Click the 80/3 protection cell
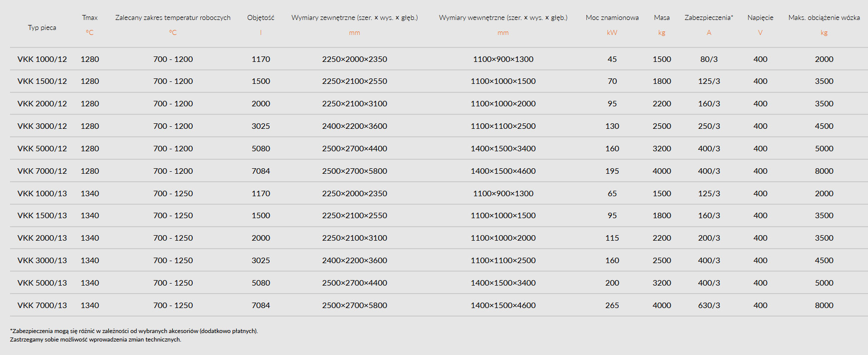 pos(709,59)
